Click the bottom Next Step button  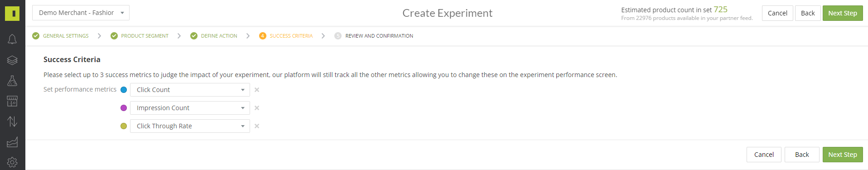[x=842, y=155]
